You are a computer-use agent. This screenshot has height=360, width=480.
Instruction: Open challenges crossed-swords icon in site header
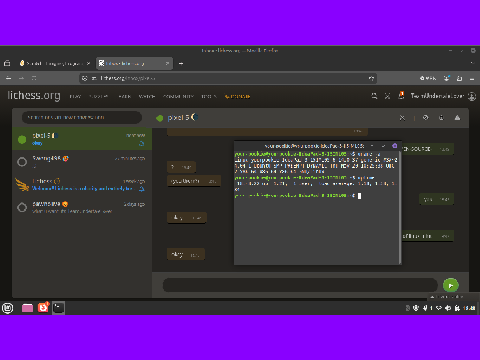pyautogui.click(x=387, y=96)
